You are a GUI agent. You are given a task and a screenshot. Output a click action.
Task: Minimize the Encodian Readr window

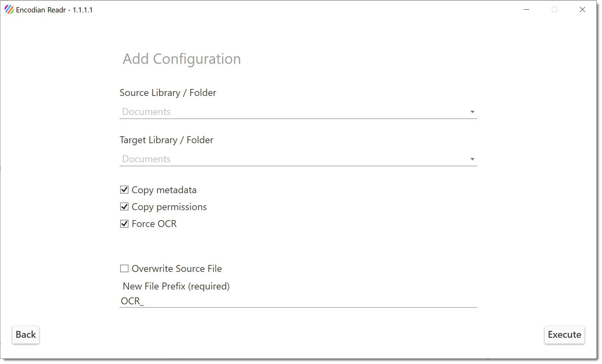(x=526, y=10)
